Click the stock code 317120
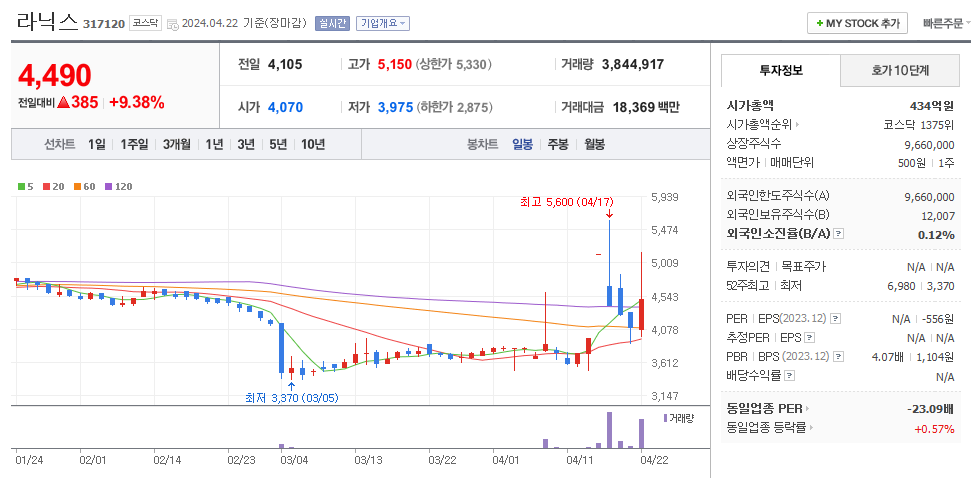The image size is (977, 478). pyautogui.click(x=104, y=24)
